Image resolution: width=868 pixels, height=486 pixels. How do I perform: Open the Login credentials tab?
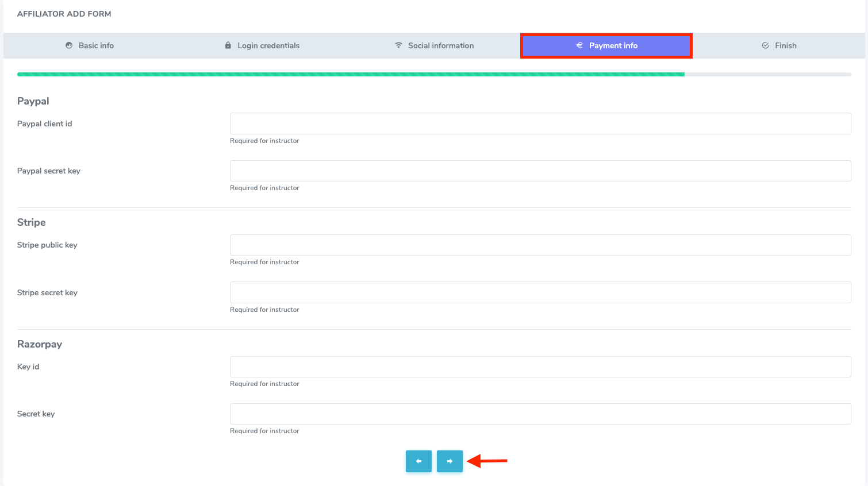pyautogui.click(x=262, y=45)
